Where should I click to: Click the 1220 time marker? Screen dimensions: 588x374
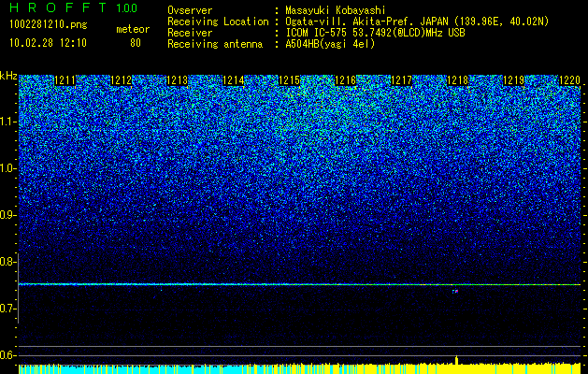[569, 80]
